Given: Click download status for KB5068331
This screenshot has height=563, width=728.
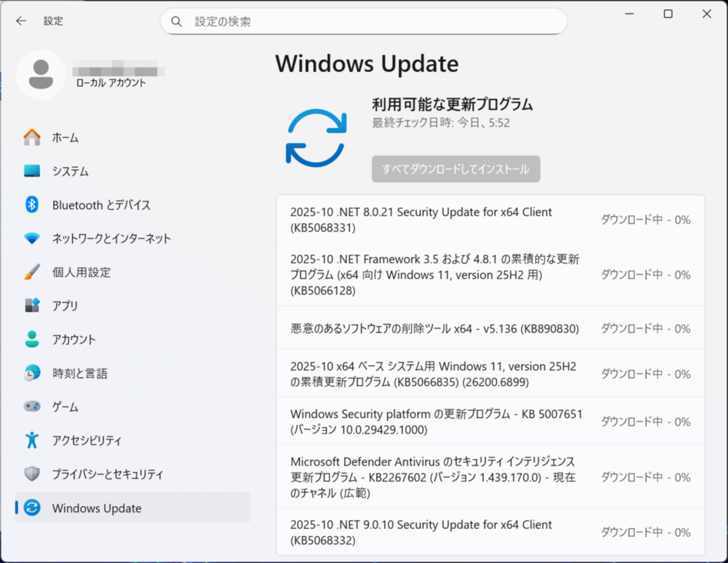Looking at the screenshot, I should [646, 219].
